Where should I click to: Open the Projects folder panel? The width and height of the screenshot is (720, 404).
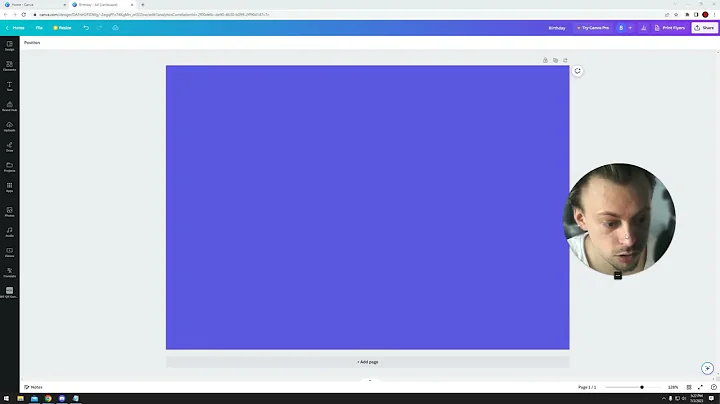point(9,167)
